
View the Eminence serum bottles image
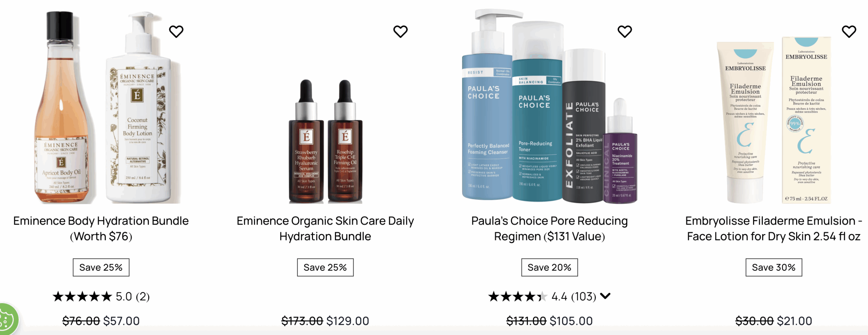(x=325, y=142)
